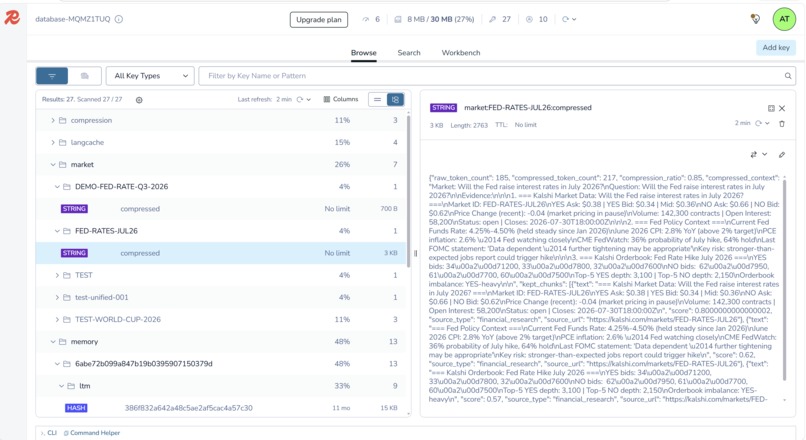Screen dimensions: 806x440
Task: Click the key list vertical scrollbar
Action: coord(409,190)
